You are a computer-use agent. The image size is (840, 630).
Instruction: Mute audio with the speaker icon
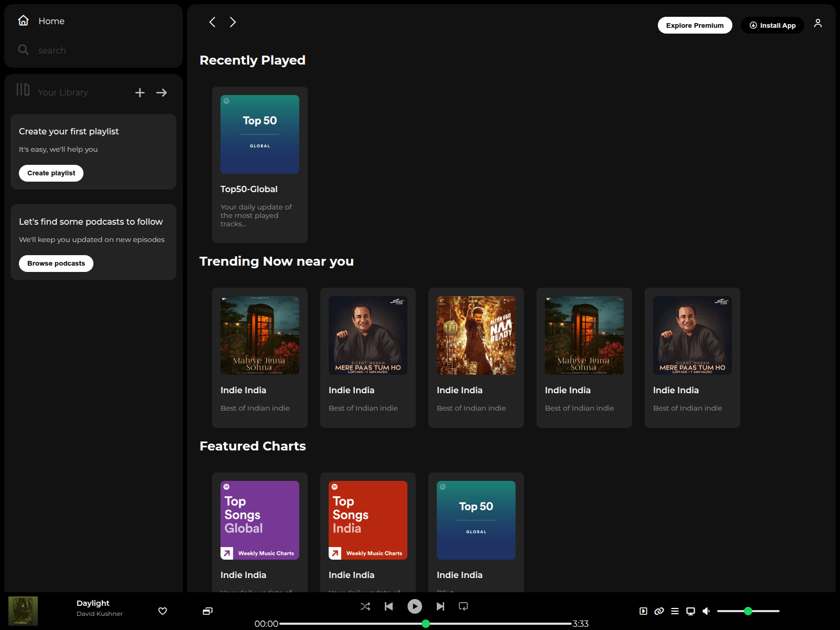point(706,611)
